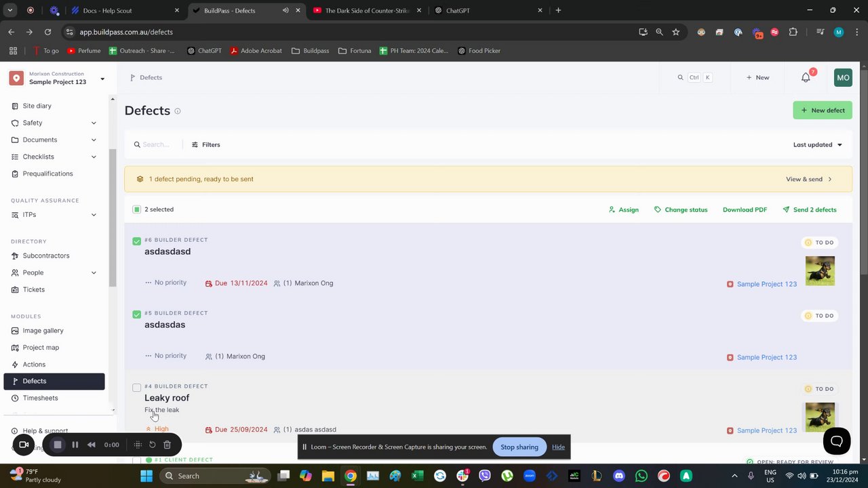Screen dimensions: 868x488
Task: Expand the ITPs menu chevron
Action: [x=94, y=215]
